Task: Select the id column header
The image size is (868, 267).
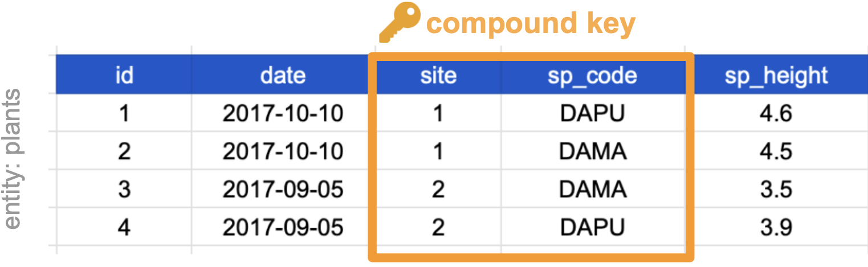Action: [x=124, y=75]
